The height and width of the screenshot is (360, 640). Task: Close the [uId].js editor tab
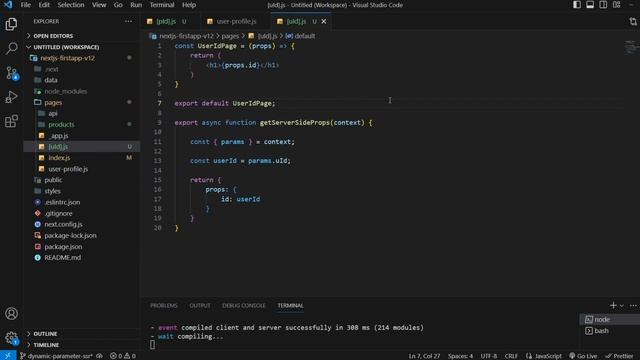coord(324,21)
